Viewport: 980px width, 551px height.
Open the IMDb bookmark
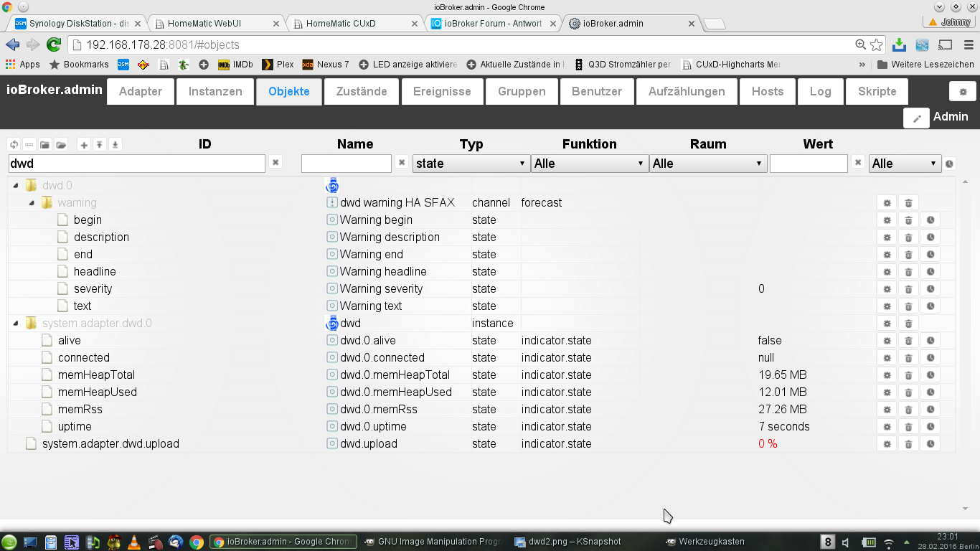click(x=235, y=65)
